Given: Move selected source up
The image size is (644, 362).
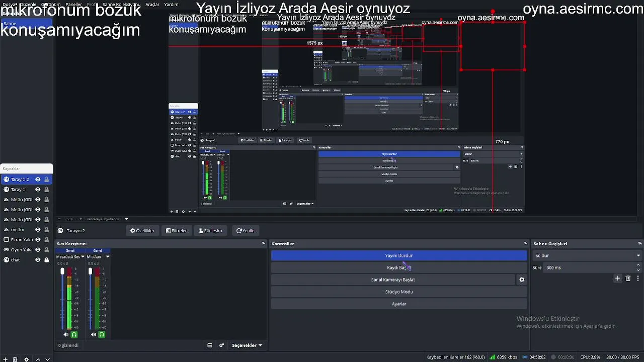Looking at the screenshot, I should pos(38,359).
